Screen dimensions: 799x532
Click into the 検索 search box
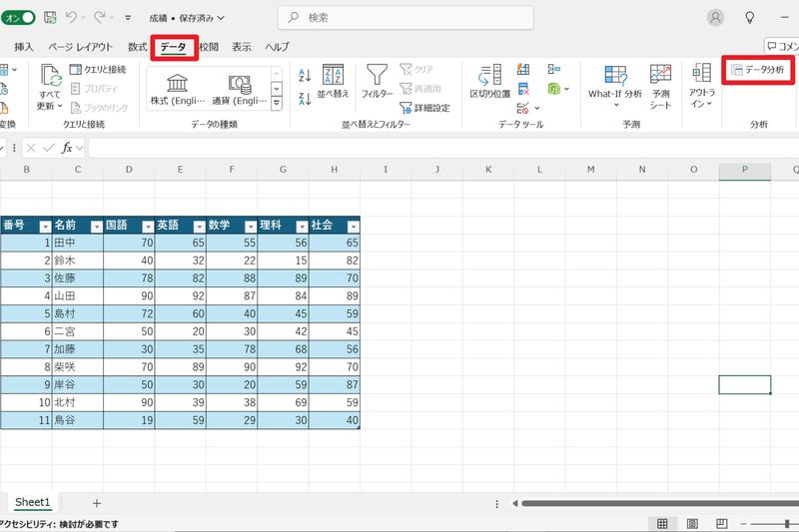tap(405, 18)
